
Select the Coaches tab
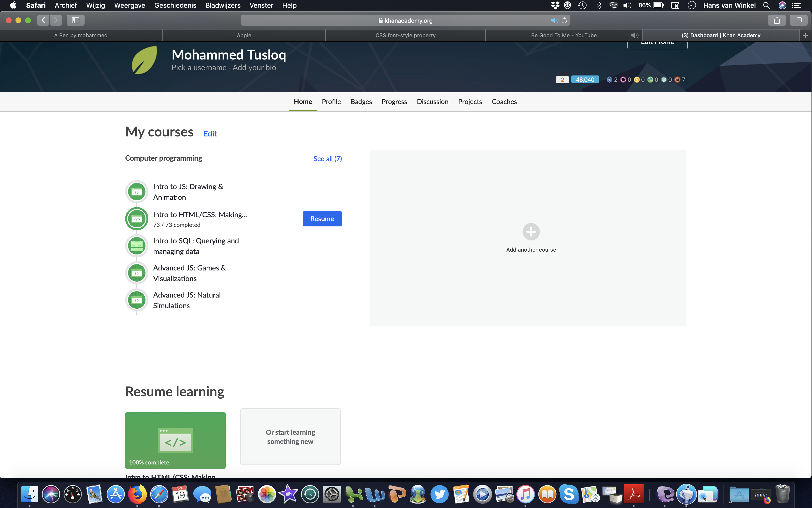click(504, 101)
